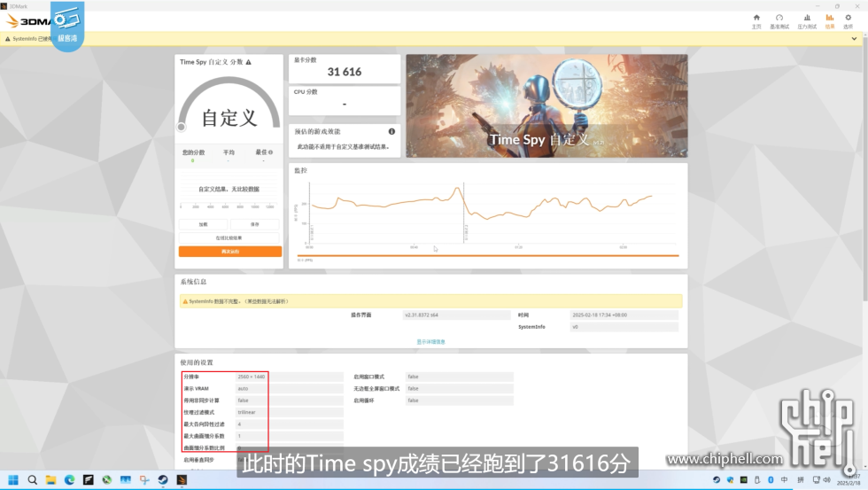Open the Snipping Tool in the taskbar
Viewport: 868px width, 490px height.
point(144,480)
